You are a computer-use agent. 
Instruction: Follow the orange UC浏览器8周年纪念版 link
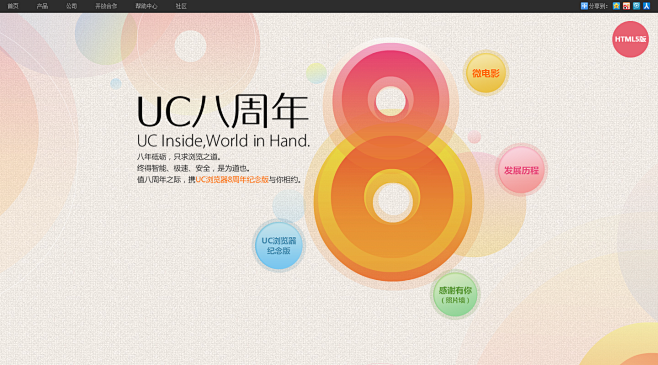(x=232, y=180)
